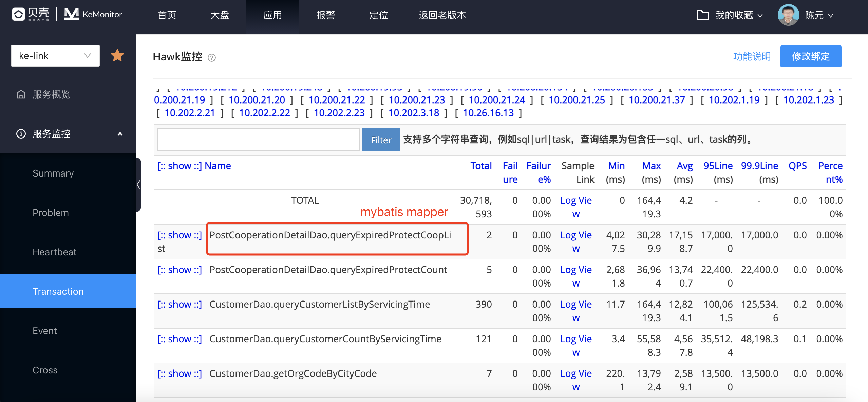Click the orange star favorite icon
The height and width of the screenshot is (402, 868).
(x=117, y=55)
